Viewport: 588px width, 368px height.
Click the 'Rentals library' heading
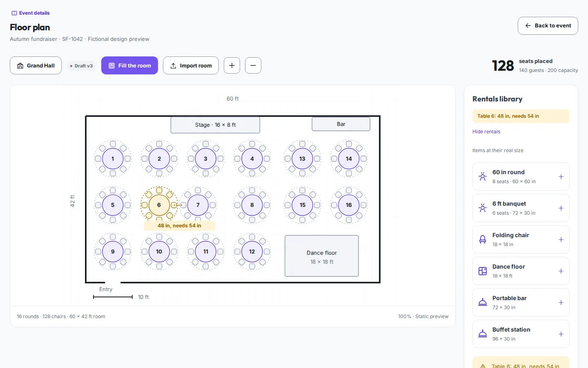pyautogui.click(x=497, y=99)
